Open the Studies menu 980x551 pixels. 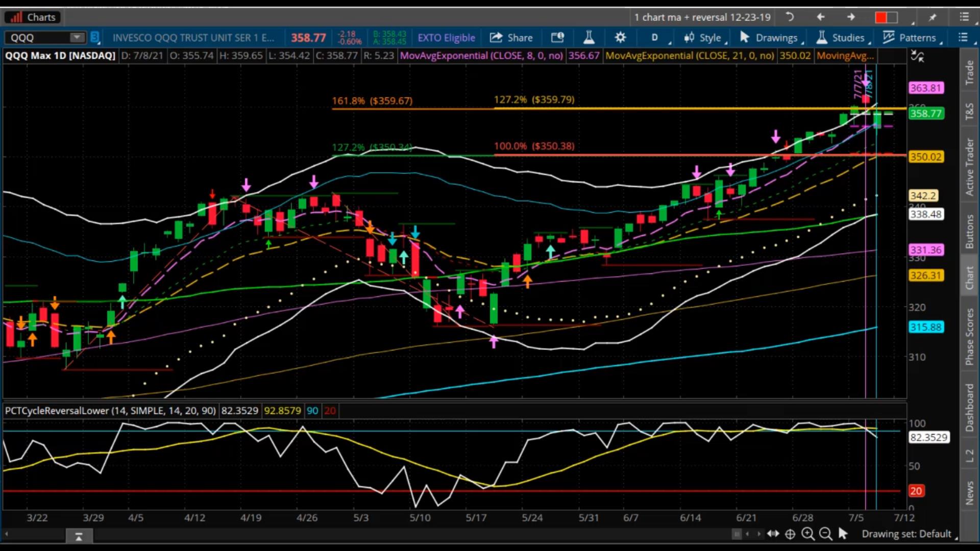tap(843, 38)
